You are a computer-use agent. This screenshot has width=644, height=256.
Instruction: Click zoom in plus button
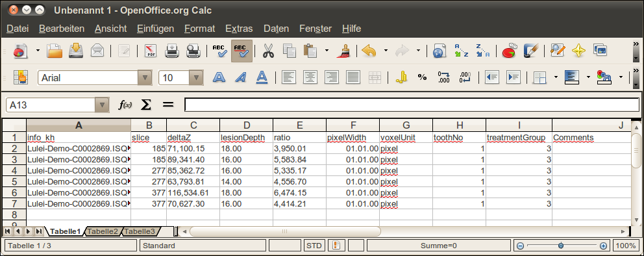pos(603,246)
